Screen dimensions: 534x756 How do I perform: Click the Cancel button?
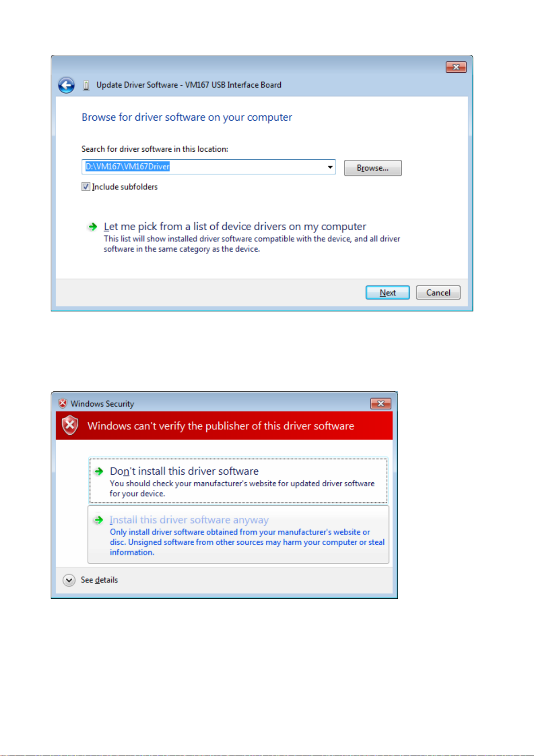coord(438,293)
